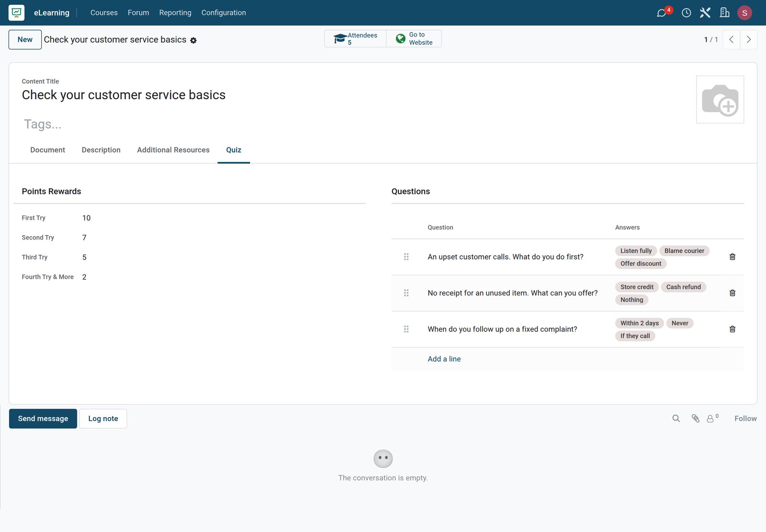Click the 'Store credit' answer tag
766x532 pixels.
coord(637,287)
